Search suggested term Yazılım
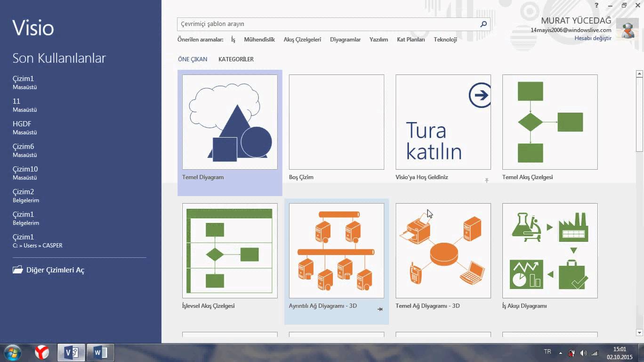Image resolution: width=644 pixels, height=362 pixels. click(378, 40)
